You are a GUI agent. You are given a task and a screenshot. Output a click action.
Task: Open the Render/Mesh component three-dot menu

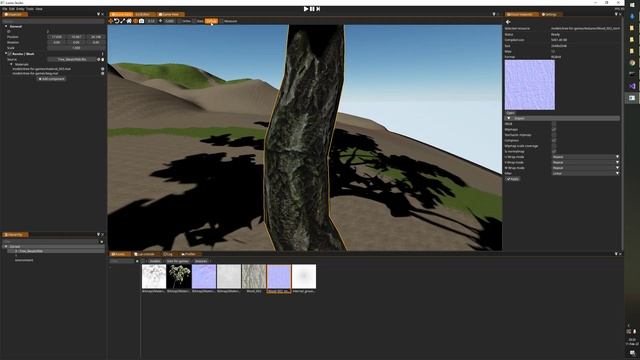pyautogui.click(x=102, y=54)
